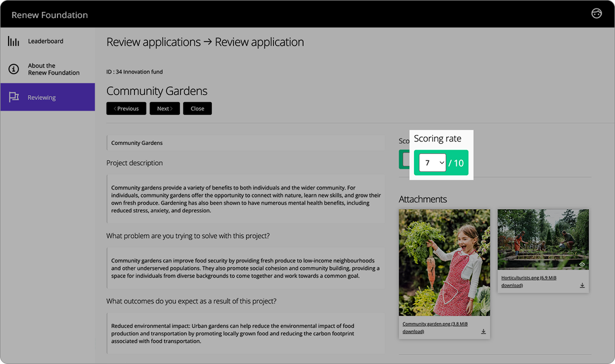This screenshot has height=364, width=615.
Task: Select About the Renew Foundation in sidebar
Action: (47, 69)
